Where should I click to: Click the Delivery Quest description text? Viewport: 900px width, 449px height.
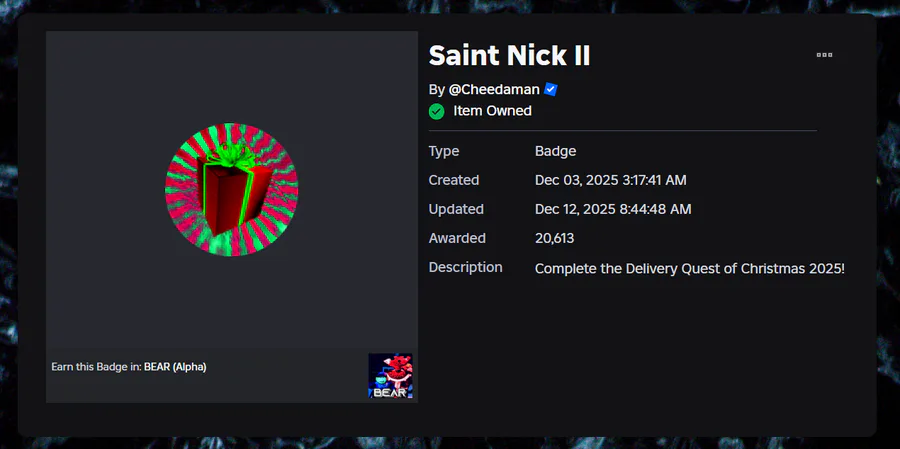click(690, 268)
